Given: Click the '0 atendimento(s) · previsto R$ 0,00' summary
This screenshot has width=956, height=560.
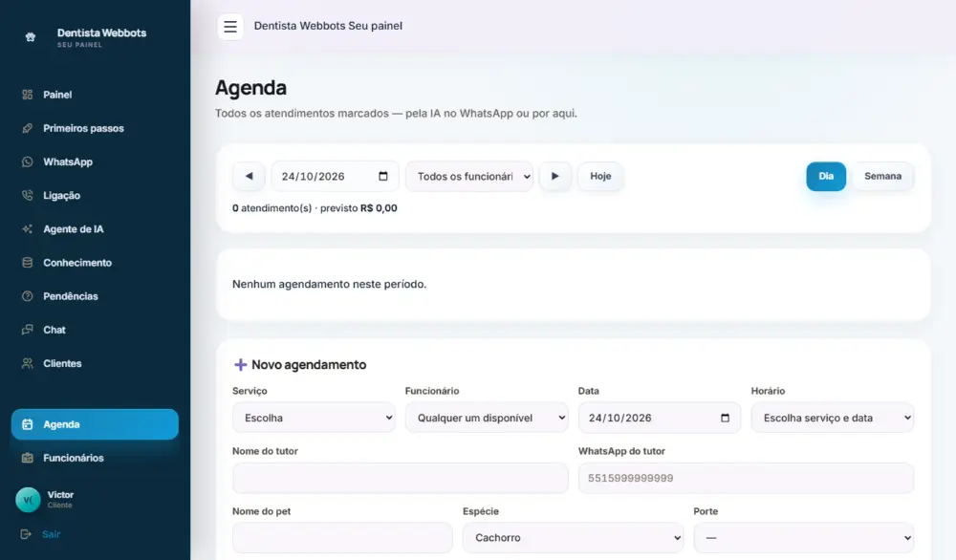Looking at the screenshot, I should click(x=315, y=207).
